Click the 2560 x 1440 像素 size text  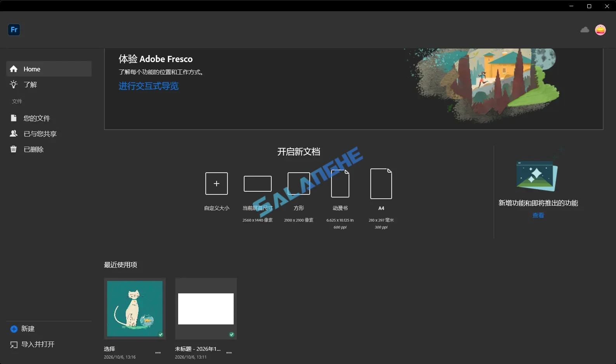tap(258, 220)
